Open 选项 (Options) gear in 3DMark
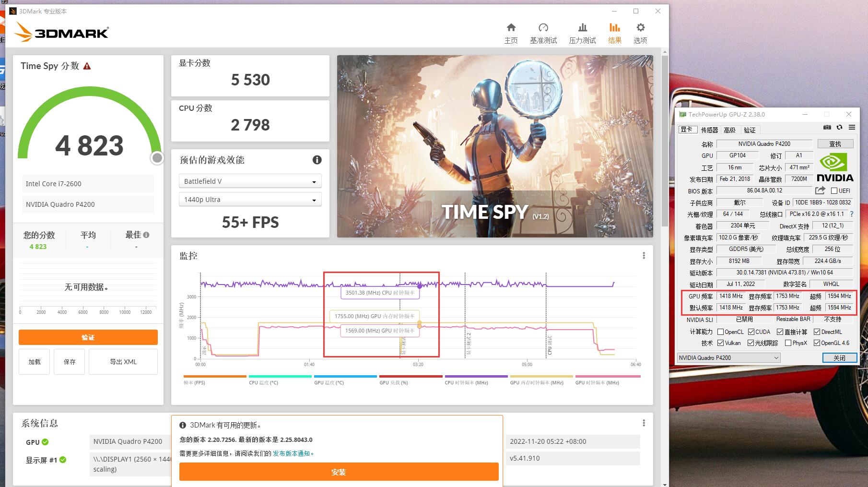 [640, 33]
